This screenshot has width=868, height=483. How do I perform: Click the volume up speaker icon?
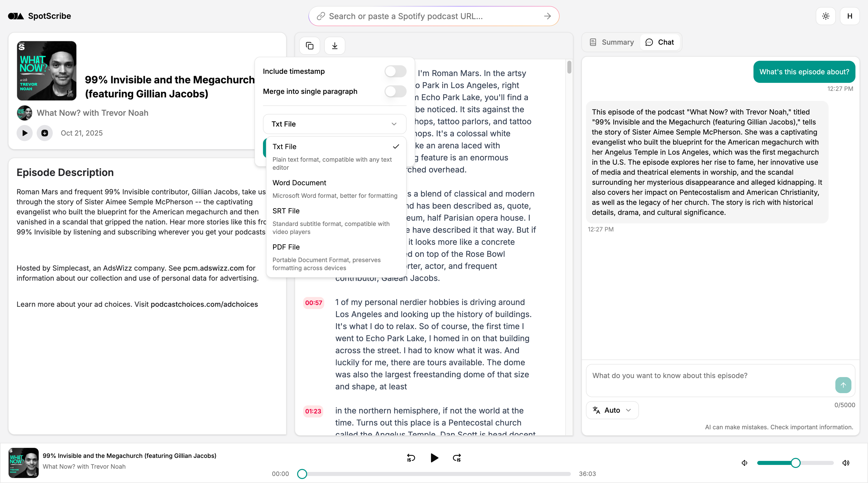click(x=846, y=463)
